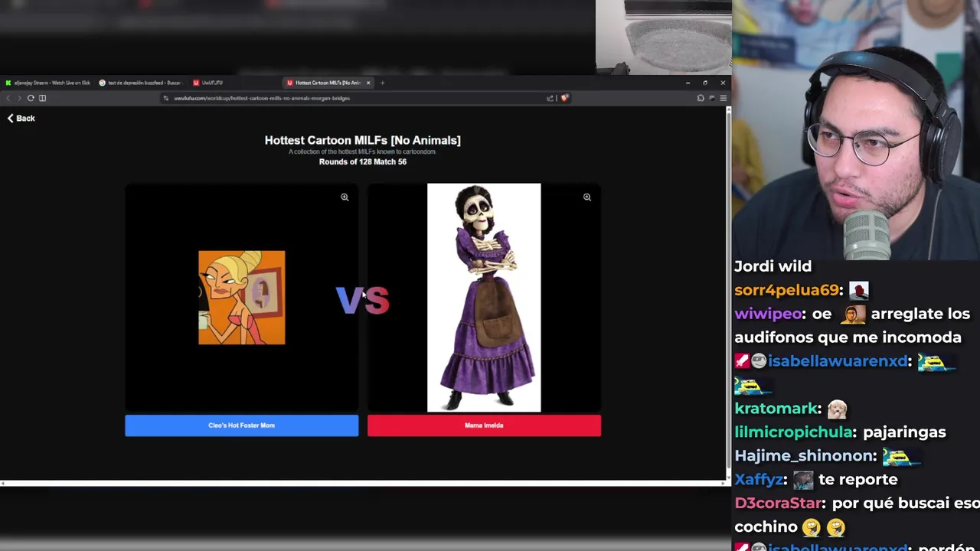The width and height of the screenshot is (980, 551).
Task: Click the 'Jordi wild' chat message
Action: (x=773, y=266)
